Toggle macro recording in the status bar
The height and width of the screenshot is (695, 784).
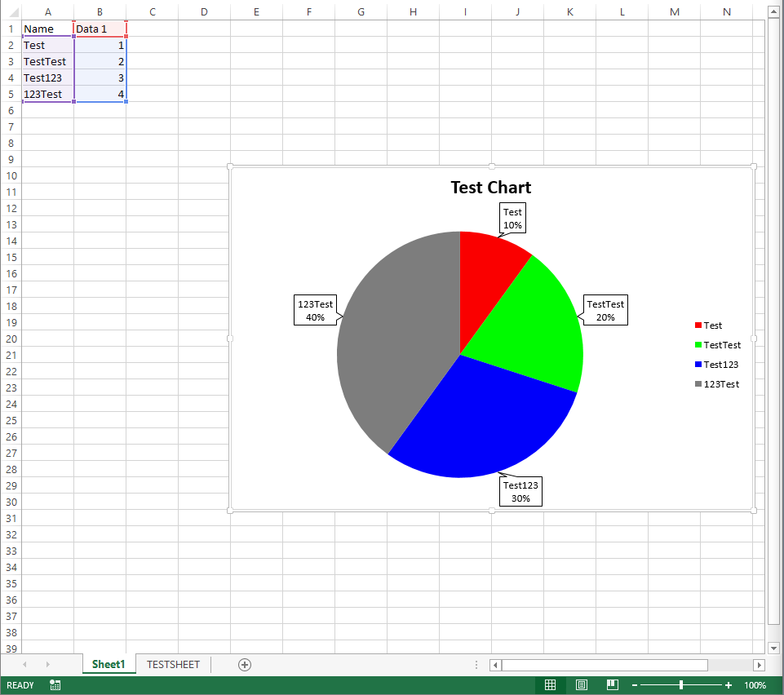(x=55, y=685)
